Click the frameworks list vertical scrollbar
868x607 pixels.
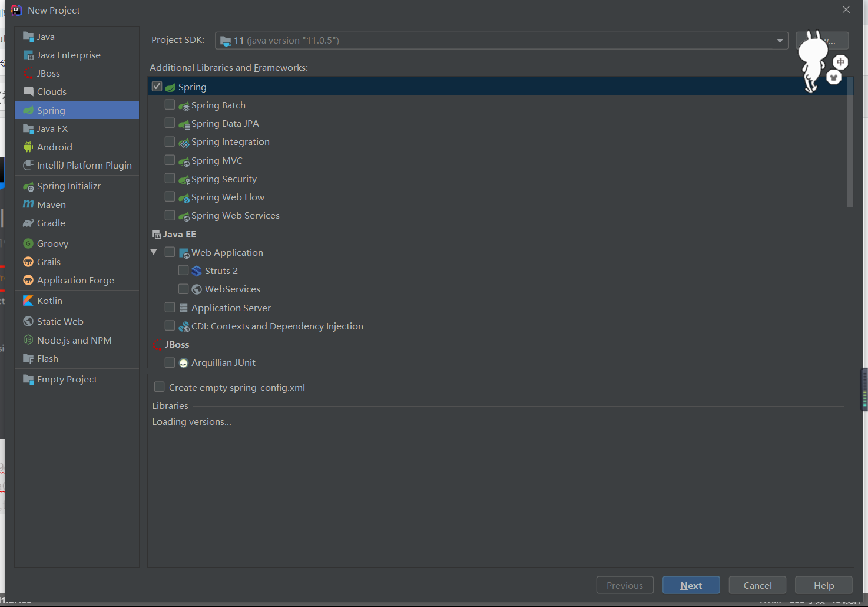point(850,142)
